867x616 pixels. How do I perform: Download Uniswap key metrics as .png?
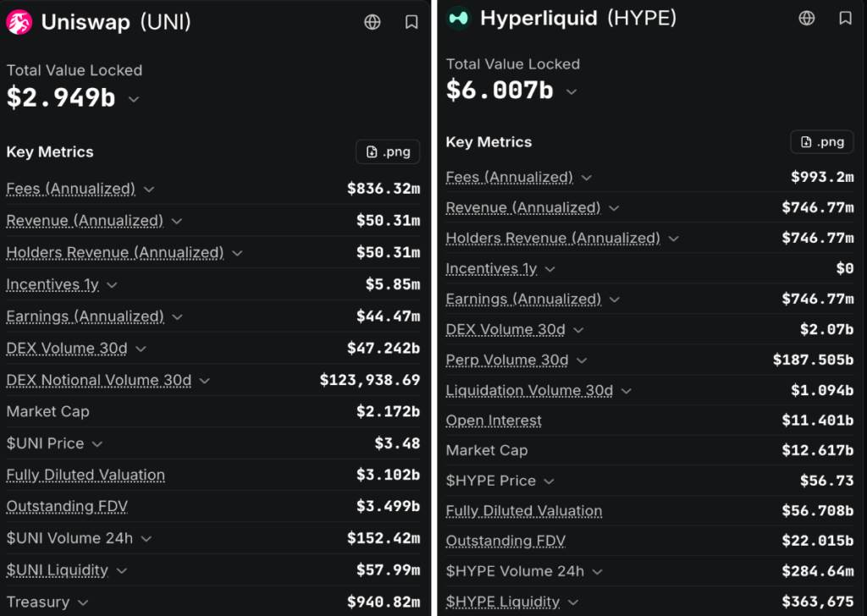coord(388,152)
